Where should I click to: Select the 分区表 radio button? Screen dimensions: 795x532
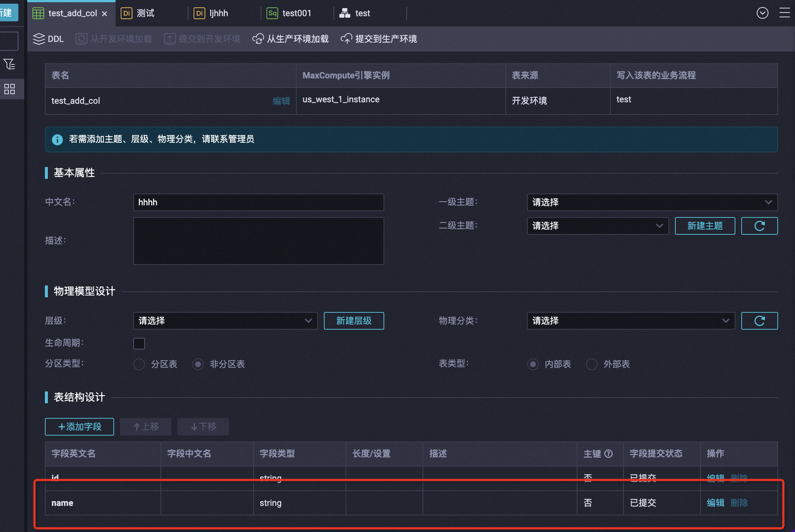(139, 364)
